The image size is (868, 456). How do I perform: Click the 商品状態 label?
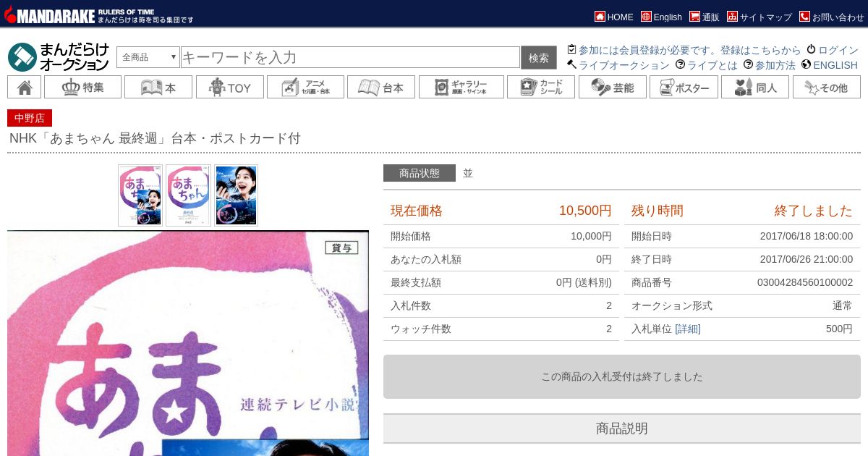click(x=420, y=173)
